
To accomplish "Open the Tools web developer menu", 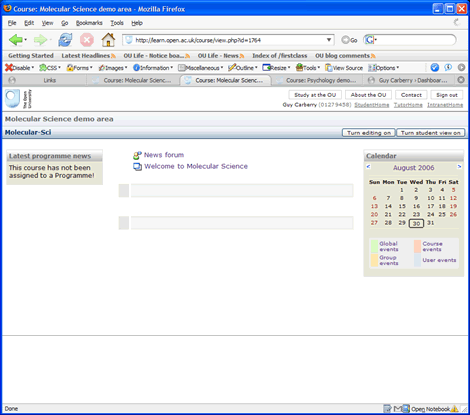I will pyautogui.click(x=308, y=68).
